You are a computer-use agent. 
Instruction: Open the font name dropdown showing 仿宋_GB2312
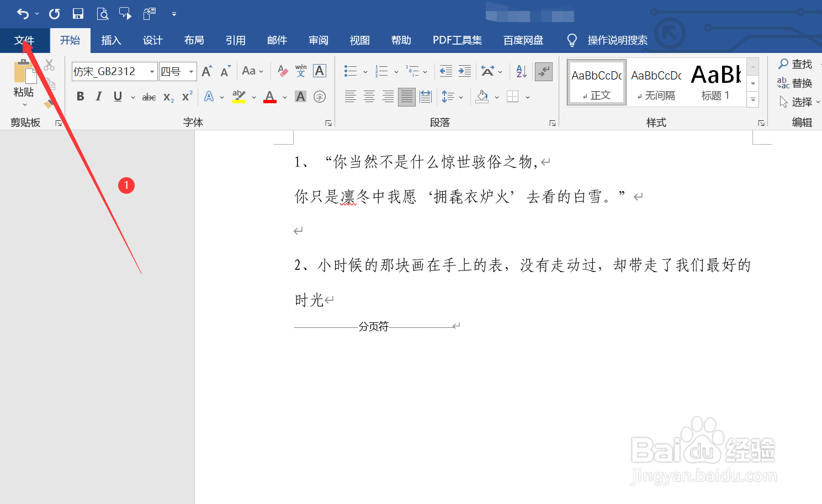click(151, 71)
